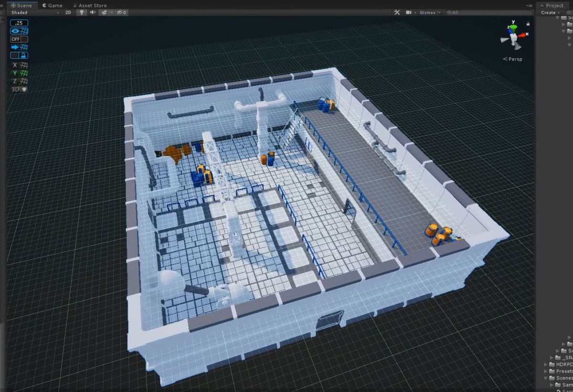Viewport: 573px width, 392px height.
Task: Open the component tools wrench icon
Action: click(x=397, y=12)
